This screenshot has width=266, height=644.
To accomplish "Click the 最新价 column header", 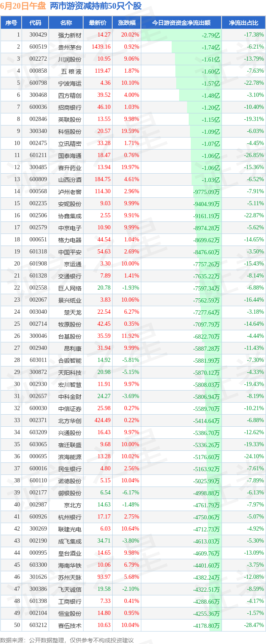I will tap(97, 23).
